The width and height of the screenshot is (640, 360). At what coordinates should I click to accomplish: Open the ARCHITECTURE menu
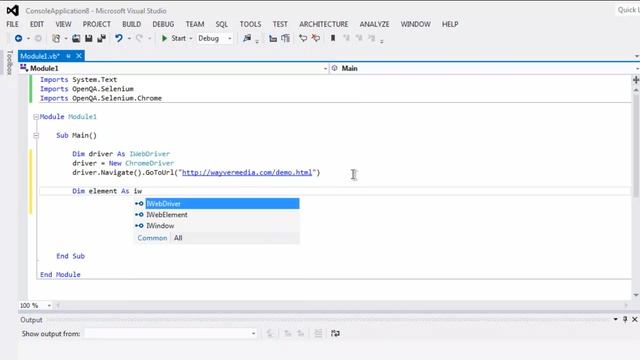tap(324, 24)
